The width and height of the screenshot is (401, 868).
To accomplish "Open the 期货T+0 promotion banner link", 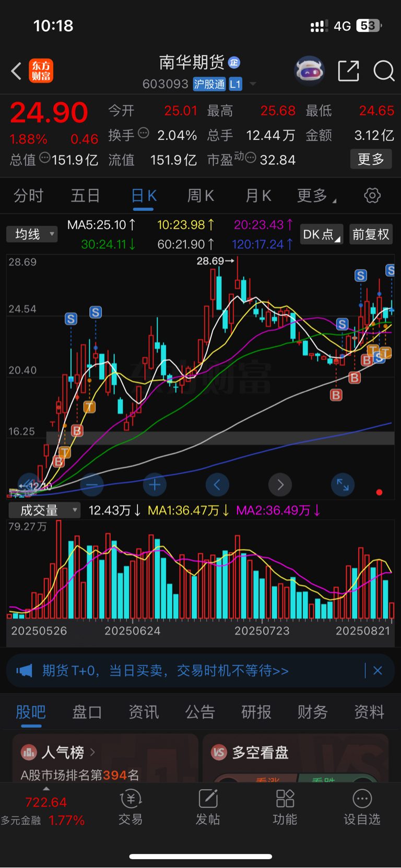I will (165, 671).
